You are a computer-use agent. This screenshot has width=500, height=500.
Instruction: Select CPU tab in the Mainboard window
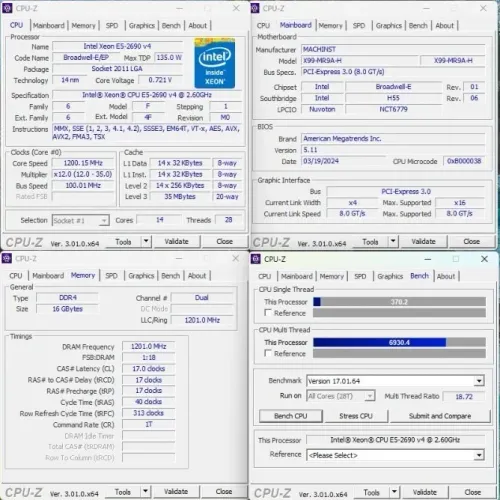[263, 25]
